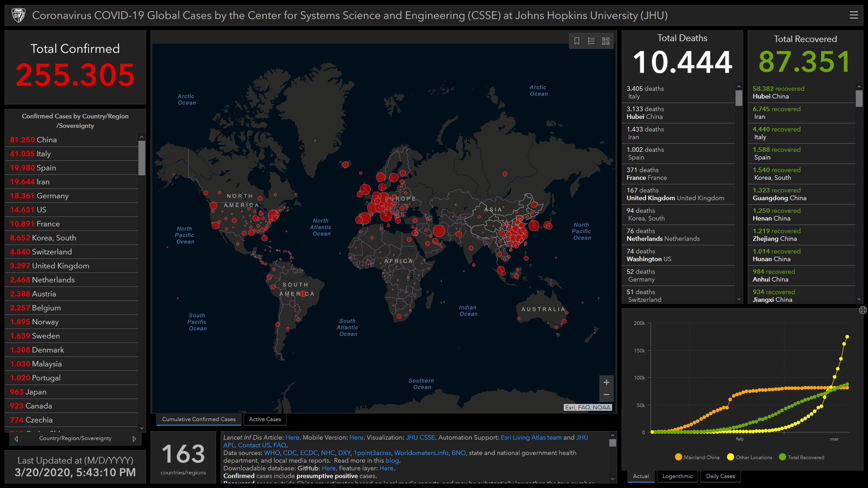Select 1.433 deaths Iran entry
The image size is (868, 488).
[x=679, y=133]
